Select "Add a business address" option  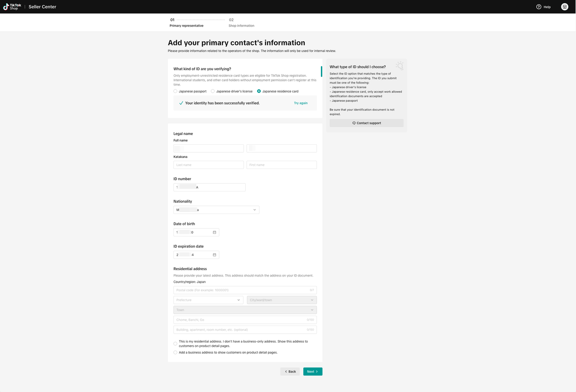(175, 352)
